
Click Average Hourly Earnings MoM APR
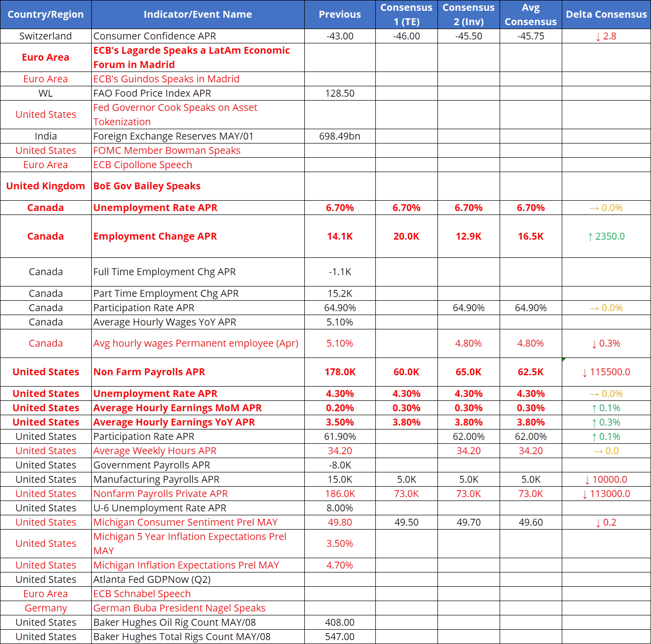pos(198,408)
